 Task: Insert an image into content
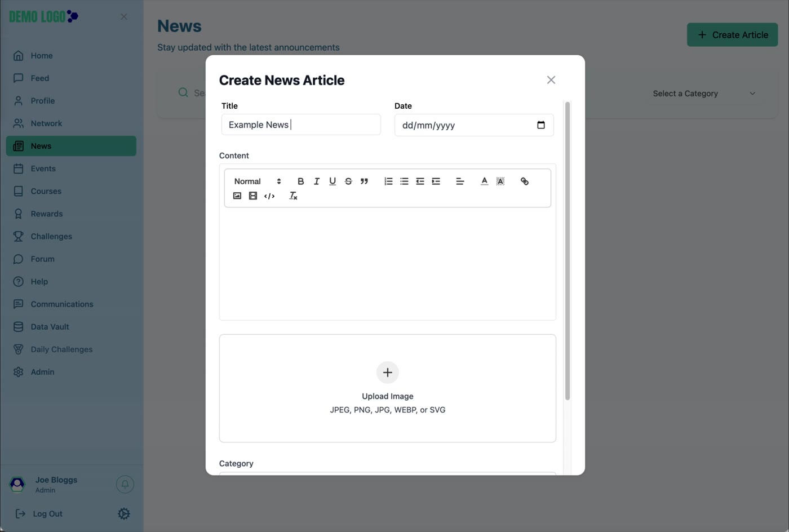pyautogui.click(x=237, y=196)
